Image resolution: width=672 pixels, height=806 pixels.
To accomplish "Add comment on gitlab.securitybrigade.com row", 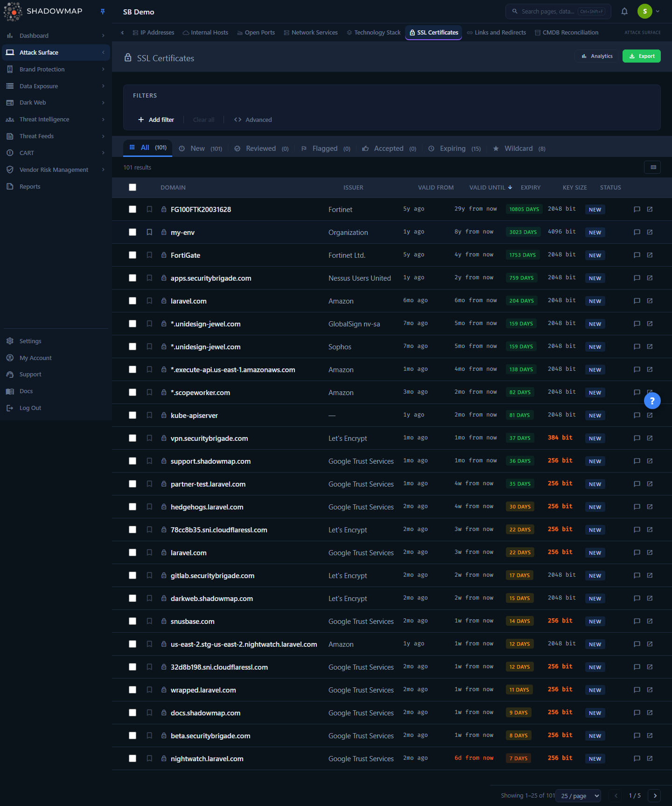I will (x=637, y=575).
